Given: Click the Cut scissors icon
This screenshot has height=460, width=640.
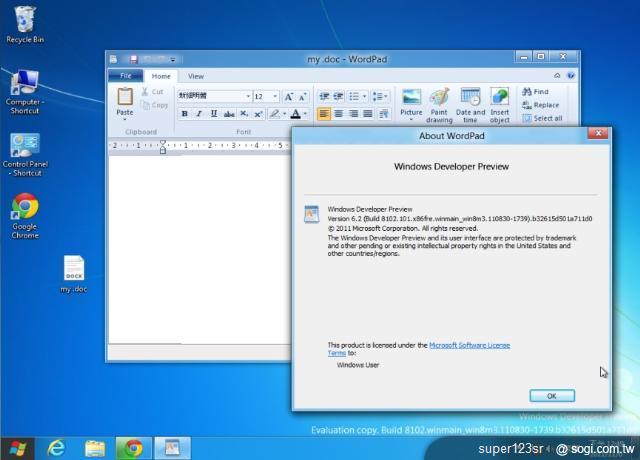Looking at the screenshot, I should coord(145,92).
